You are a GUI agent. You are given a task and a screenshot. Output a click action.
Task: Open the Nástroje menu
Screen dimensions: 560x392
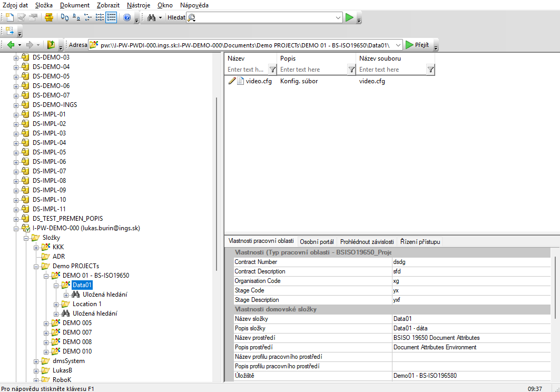pyautogui.click(x=139, y=5)
